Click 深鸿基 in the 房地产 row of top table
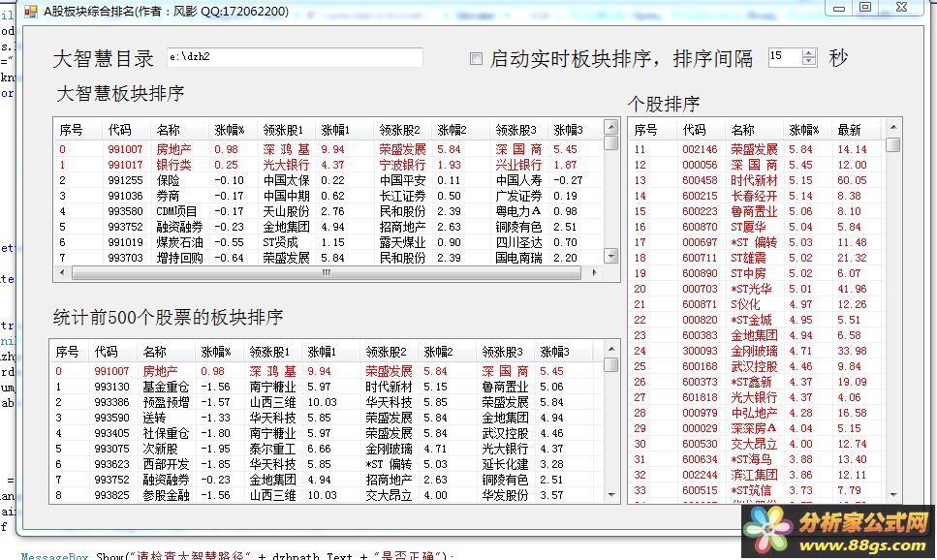Screen dimensions: 937x560 coord(286,149)
